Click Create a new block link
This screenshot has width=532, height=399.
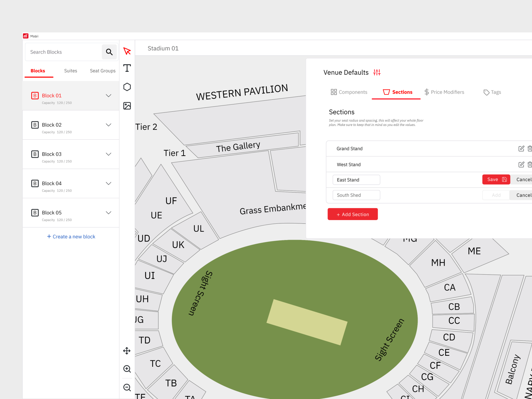71,236
